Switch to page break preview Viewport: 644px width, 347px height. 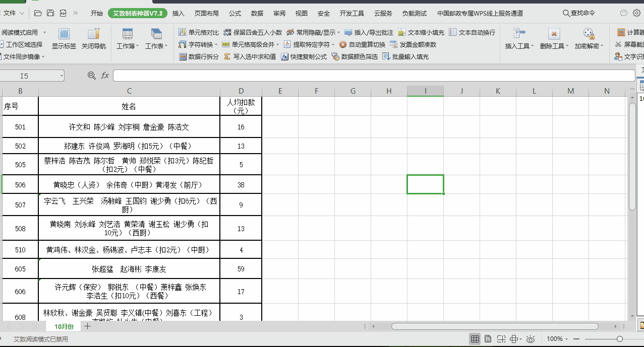(x=501, y=339)
